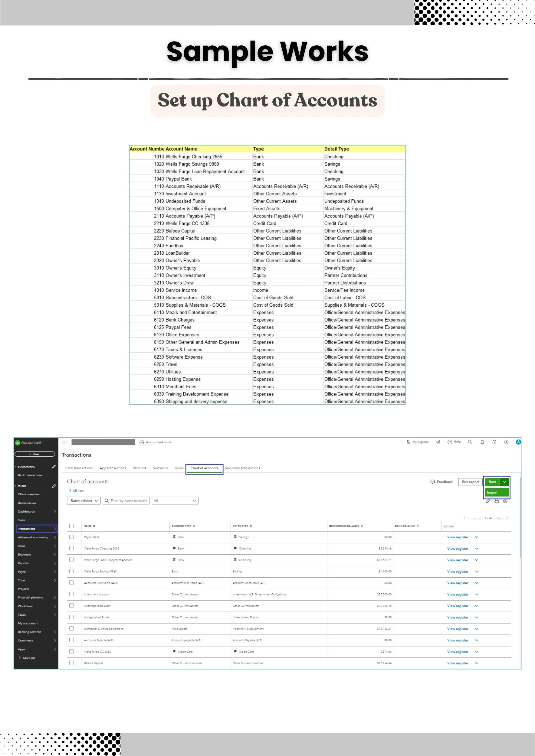Sort by QuickBooks Balance column
Viewport: 535px width, 756px height.
346,526
